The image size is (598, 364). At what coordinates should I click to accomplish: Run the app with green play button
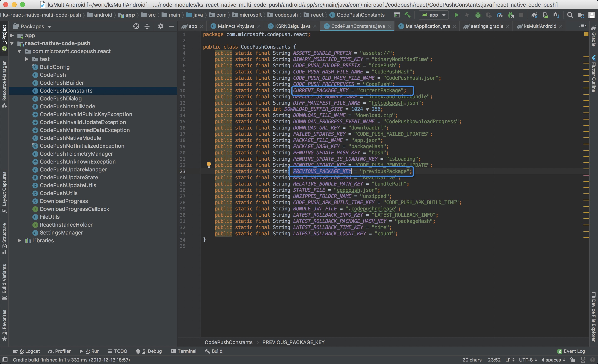(x=456, y=15)
